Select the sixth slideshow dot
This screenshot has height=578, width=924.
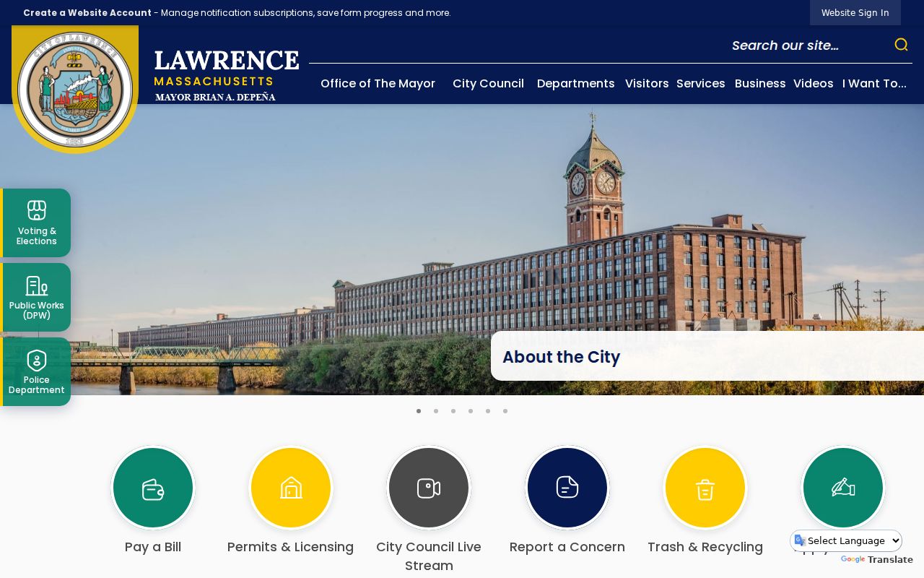[505, 411]
